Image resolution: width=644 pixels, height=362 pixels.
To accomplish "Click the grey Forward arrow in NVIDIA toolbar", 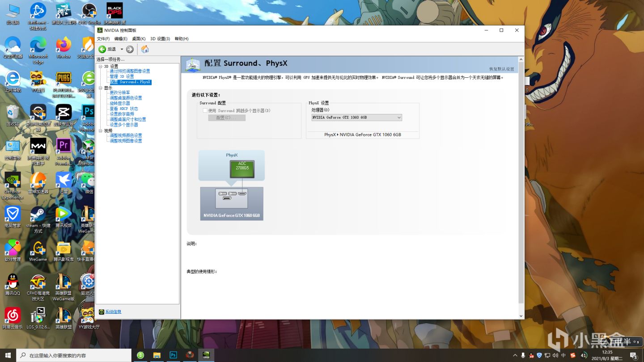I will 130,49.
